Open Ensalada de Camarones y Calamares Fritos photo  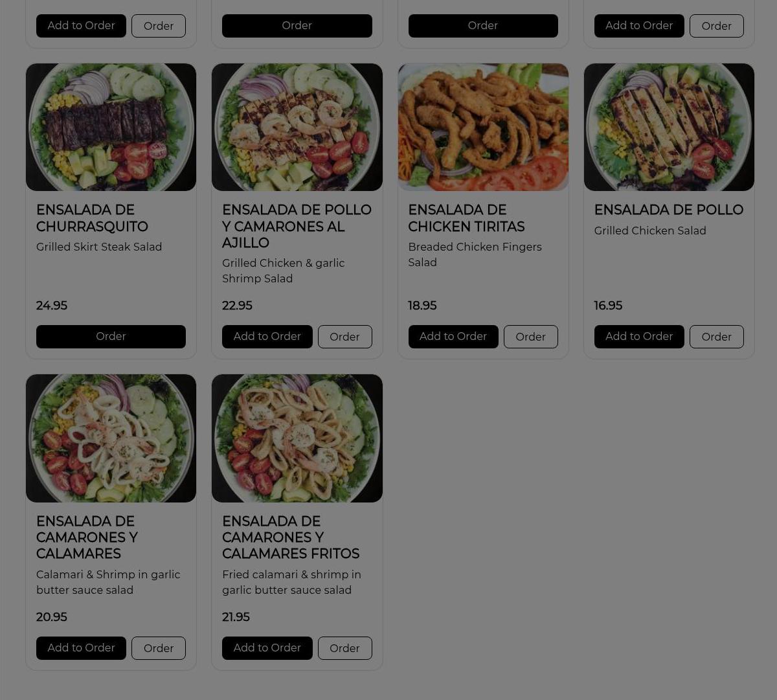(297, 438)
